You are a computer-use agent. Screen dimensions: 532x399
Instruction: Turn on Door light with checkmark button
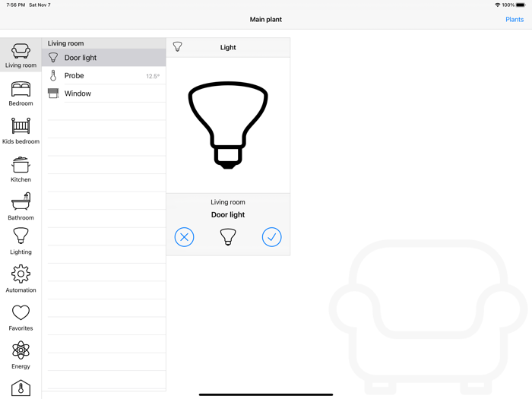[272, 237]
